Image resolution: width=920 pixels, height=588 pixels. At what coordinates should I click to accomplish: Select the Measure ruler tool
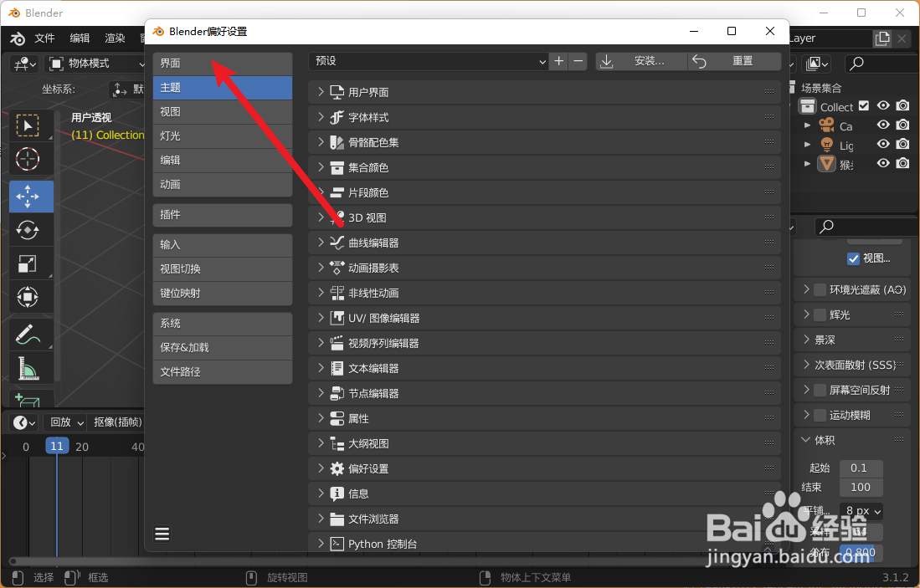(28, 368)
